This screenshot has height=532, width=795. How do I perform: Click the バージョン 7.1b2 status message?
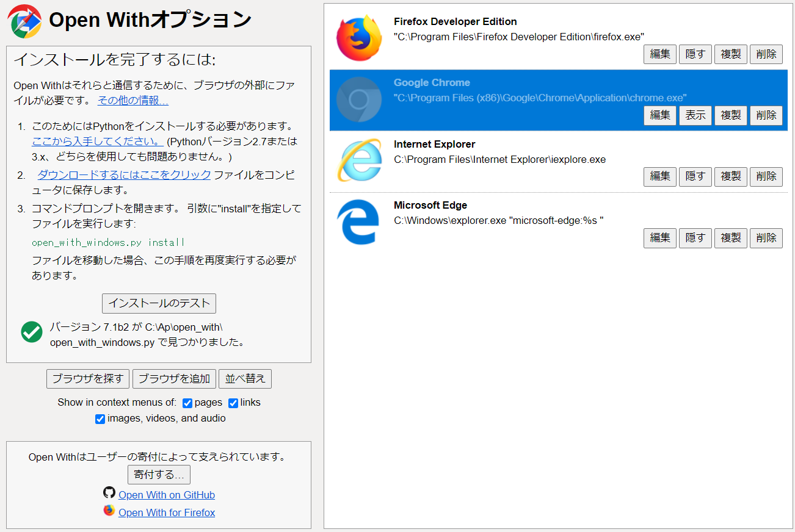(x=147, y=335)
